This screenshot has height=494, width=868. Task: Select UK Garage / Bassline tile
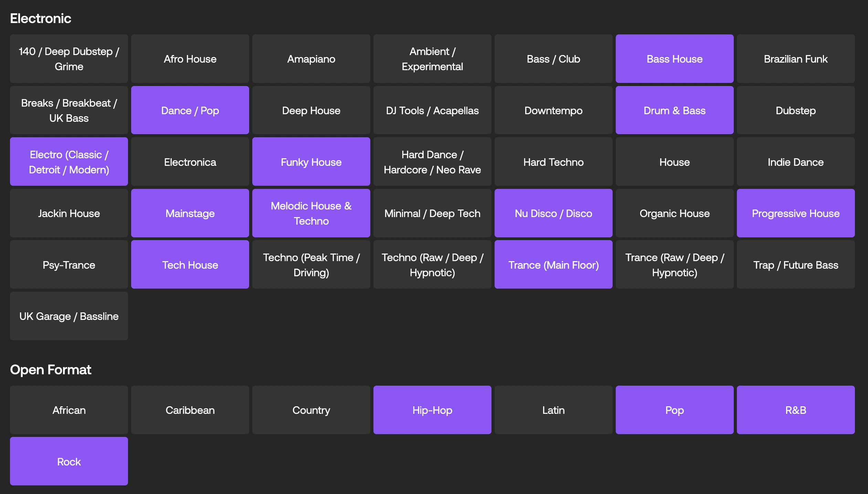coord(69,316)
